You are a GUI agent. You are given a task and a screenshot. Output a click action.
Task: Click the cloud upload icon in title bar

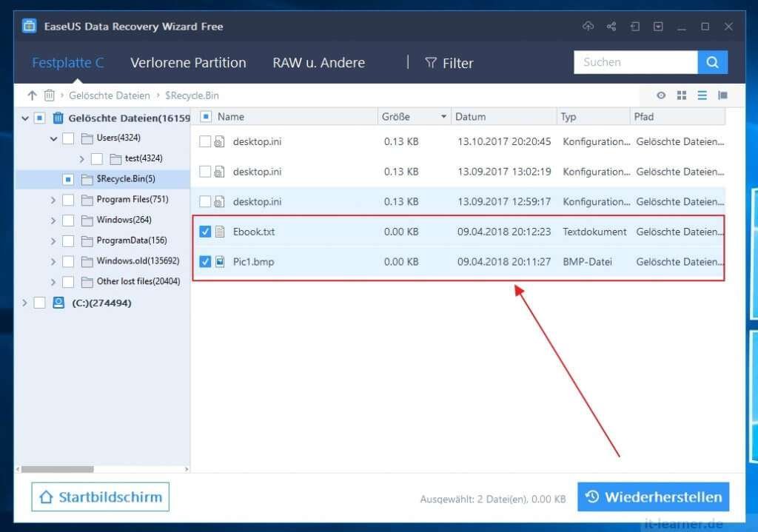pos(588,26)
